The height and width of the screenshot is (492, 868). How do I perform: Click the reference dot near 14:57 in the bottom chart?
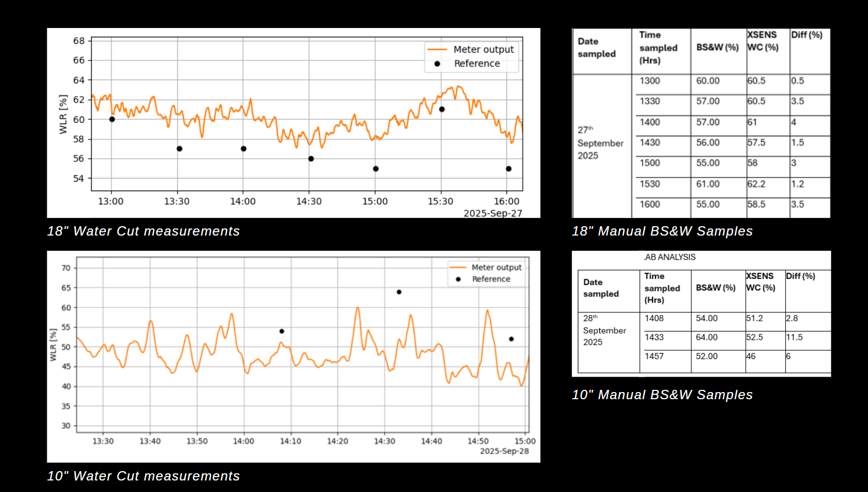tap(511, 339)
